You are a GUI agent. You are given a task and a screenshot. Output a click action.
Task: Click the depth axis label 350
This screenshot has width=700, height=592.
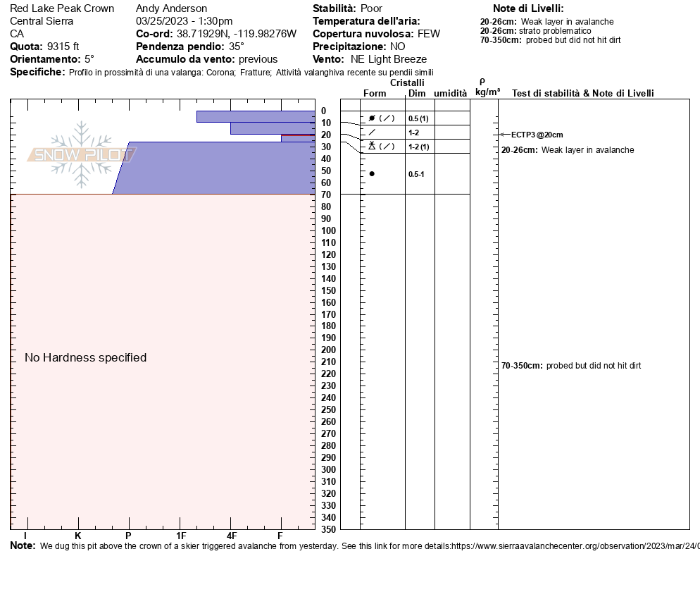point(328,529)
